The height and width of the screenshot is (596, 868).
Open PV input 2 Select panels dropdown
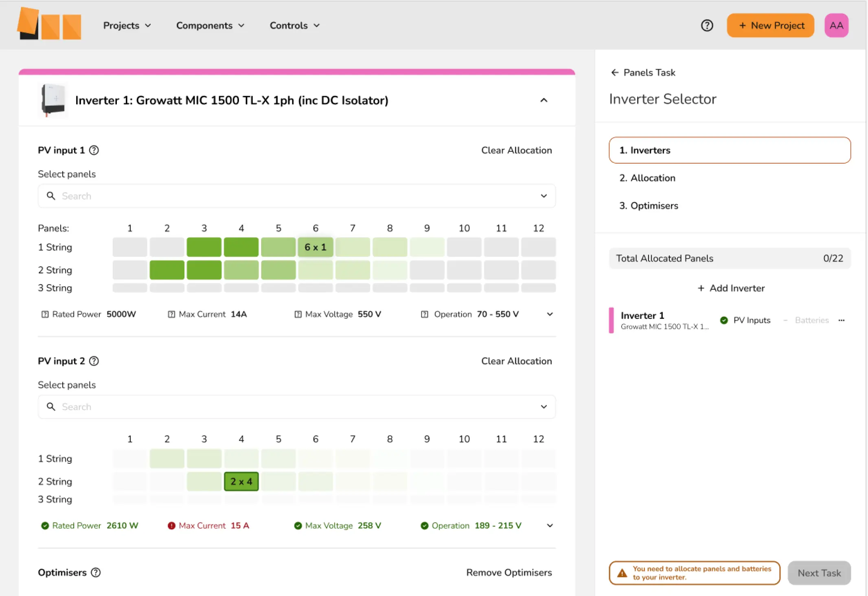click(544, 407)
